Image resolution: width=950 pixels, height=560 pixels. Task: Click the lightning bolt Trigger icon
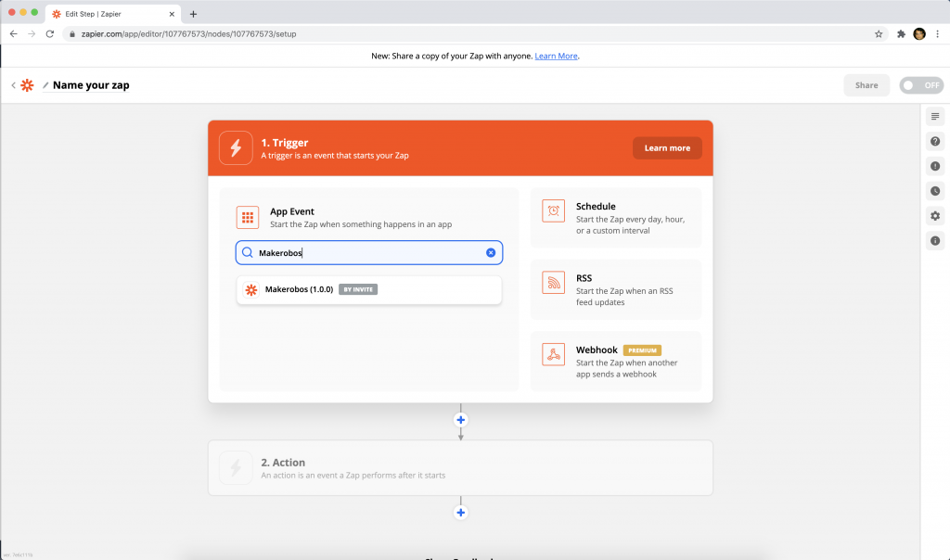(236, 147)
